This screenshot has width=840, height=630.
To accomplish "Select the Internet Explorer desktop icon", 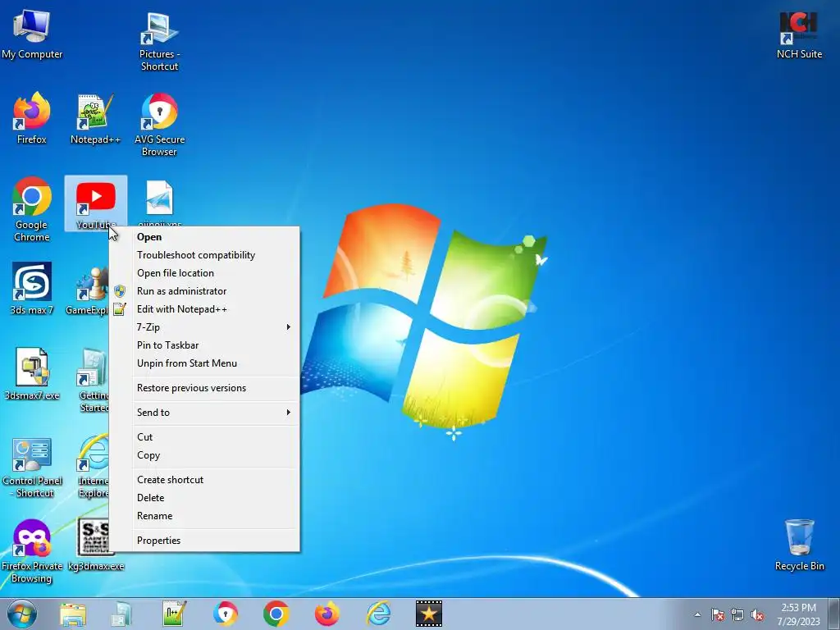I will pos(94,467).
